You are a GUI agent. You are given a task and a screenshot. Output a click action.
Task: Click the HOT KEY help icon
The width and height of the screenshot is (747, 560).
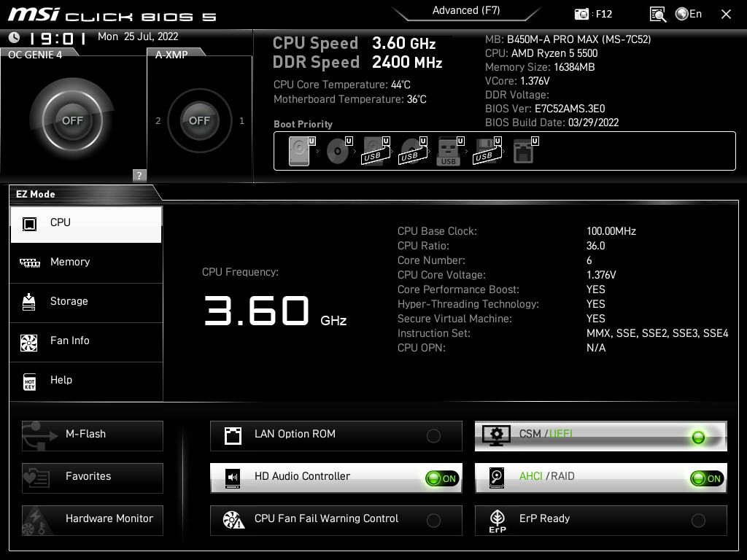coord(29,382)
